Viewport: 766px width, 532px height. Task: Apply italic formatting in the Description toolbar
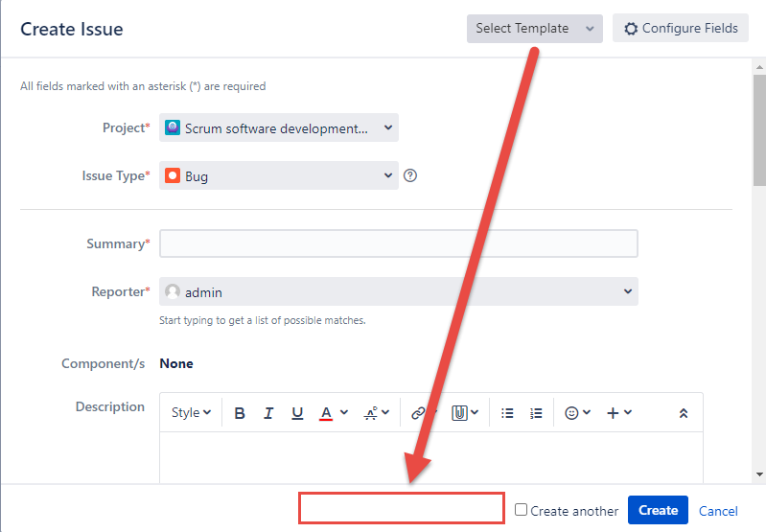click(268, 413)
